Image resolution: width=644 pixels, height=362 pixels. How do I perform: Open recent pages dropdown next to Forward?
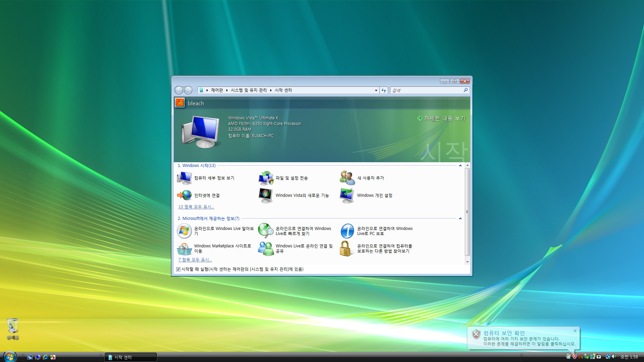[195, 90]
